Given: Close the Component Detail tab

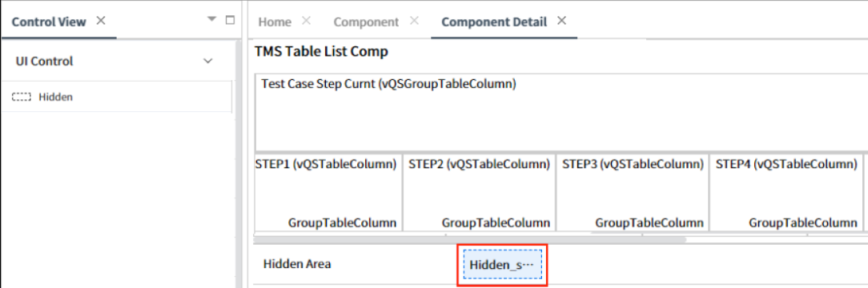Looking at the screenshot, I should 561,21.
